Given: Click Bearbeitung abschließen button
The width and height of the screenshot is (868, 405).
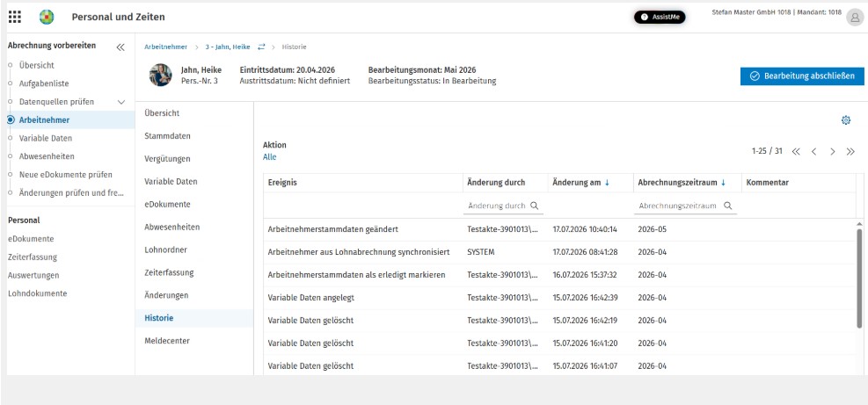Looking at the screenshot, I should 802,76.
